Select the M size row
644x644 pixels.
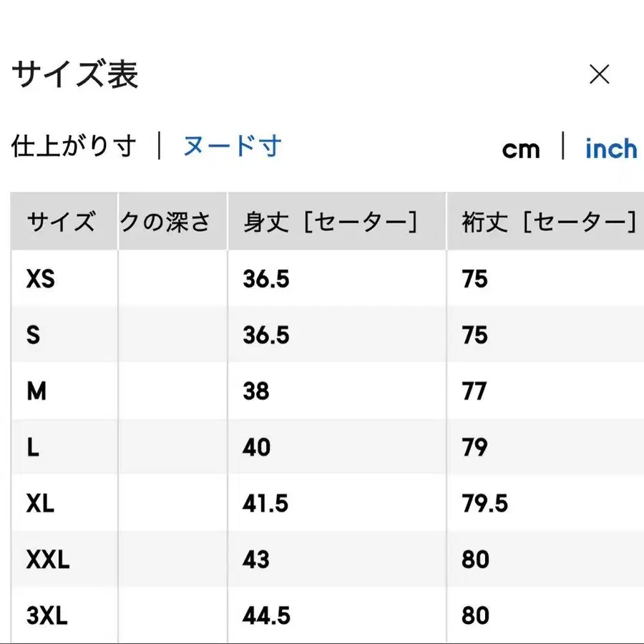[x=36, y=391]
